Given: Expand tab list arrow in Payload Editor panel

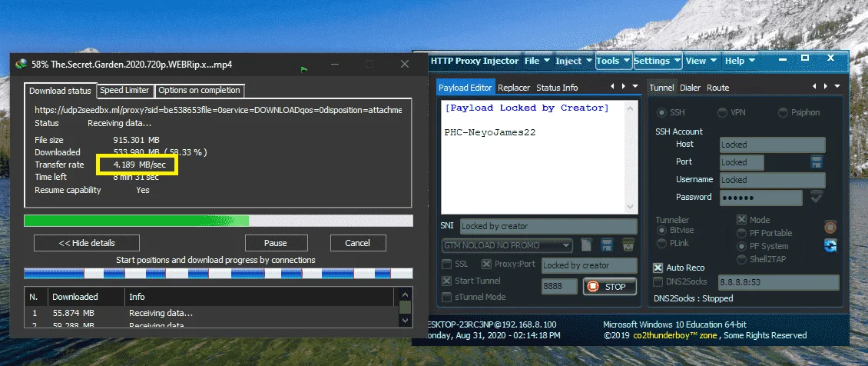Looking at the screenshot, I should pyautogui.click(x=635, y=86).
